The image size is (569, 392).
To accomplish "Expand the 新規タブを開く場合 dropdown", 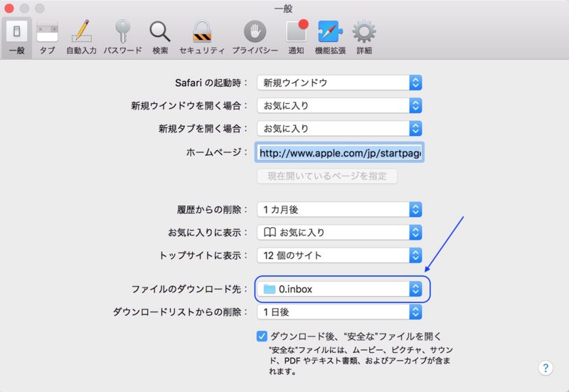I will tap(339, 129).
